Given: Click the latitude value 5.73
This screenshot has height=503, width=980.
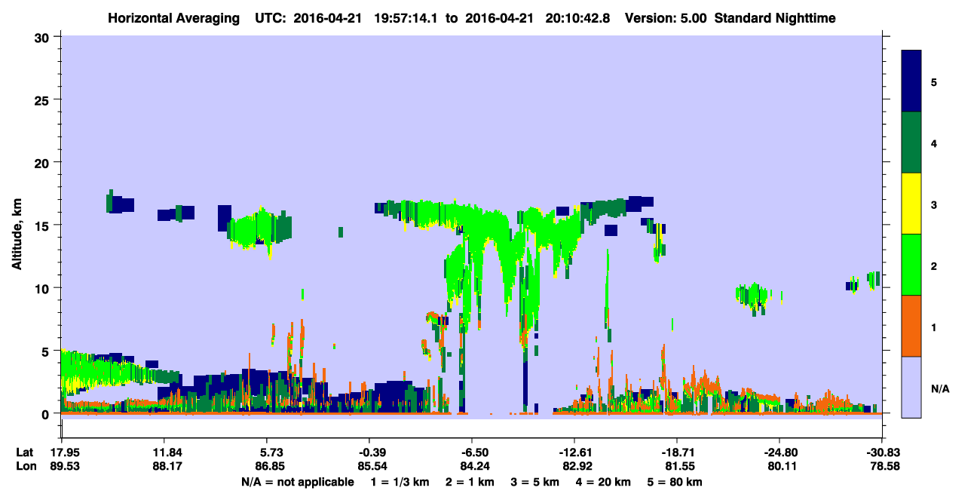Looking at the screenshot, I should 271,452.
